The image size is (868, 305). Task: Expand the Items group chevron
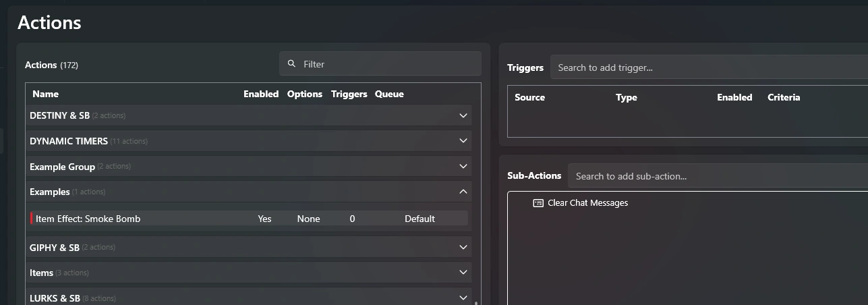pyautogui.click(x=463, y=272)
